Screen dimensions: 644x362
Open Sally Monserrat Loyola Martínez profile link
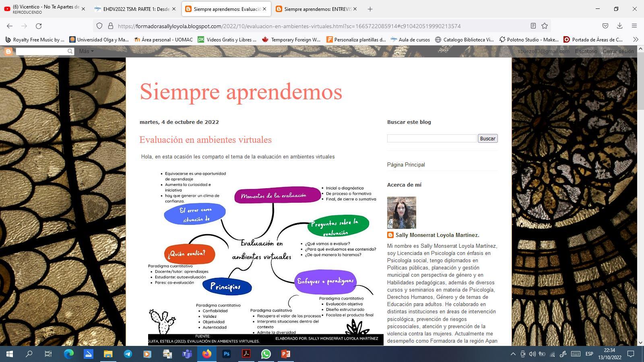[x=438, y=235]
